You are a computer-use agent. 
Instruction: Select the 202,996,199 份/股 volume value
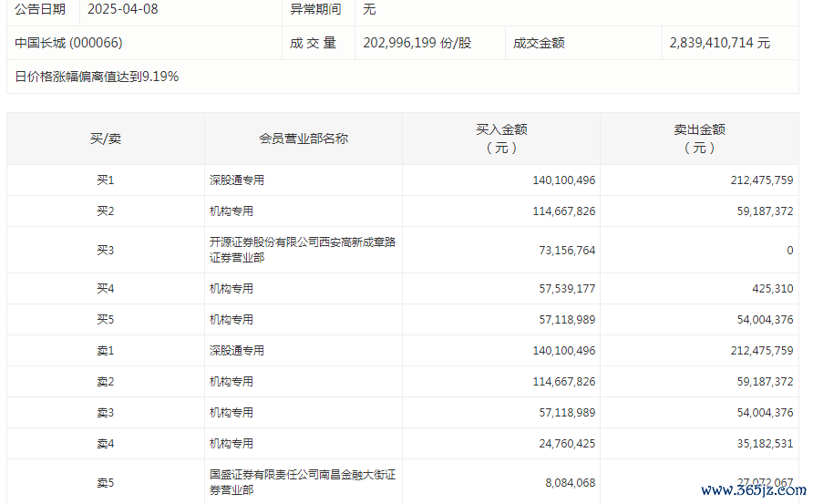(417, 43)
